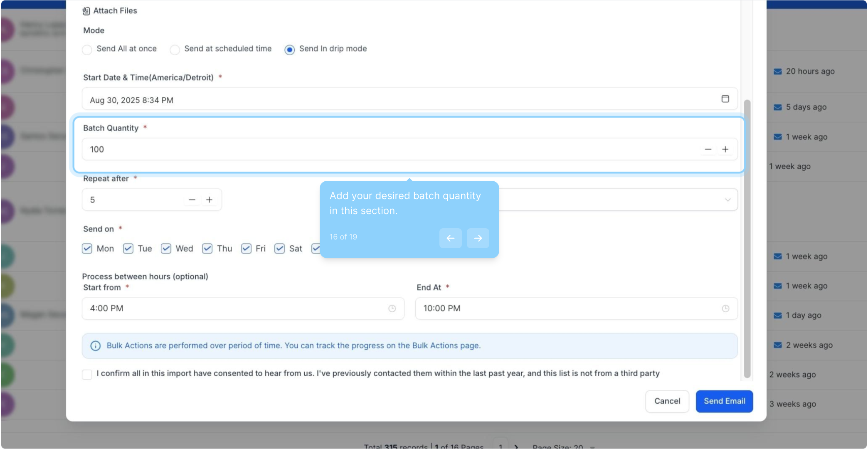Tick the consent confirmation checkbox
This screenshot has width=868, height=449.
tap(87, 374)
